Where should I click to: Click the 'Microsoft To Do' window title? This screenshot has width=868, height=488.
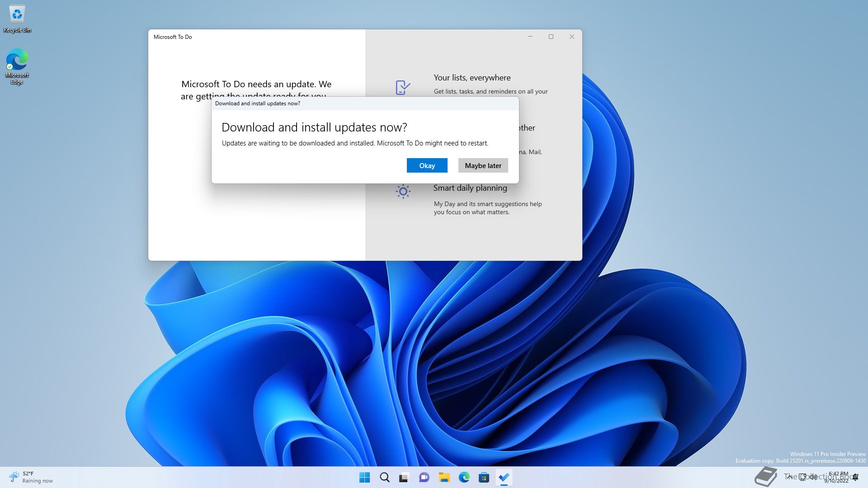[173, 37]
